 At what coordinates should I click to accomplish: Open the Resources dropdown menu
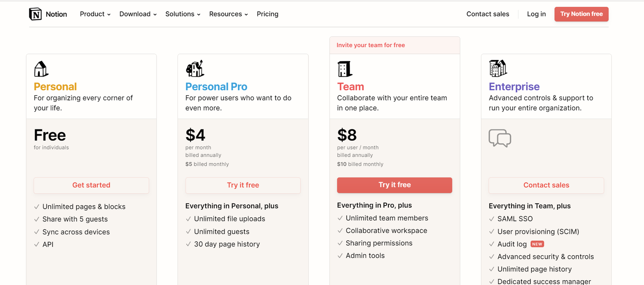(229, 14)
